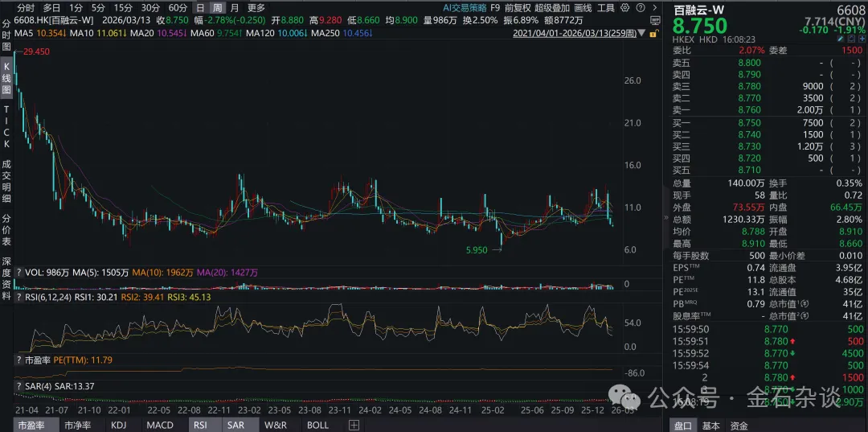Open 成交明细 side tab
Screen dimensions: 868x432
tap(6, 180)
